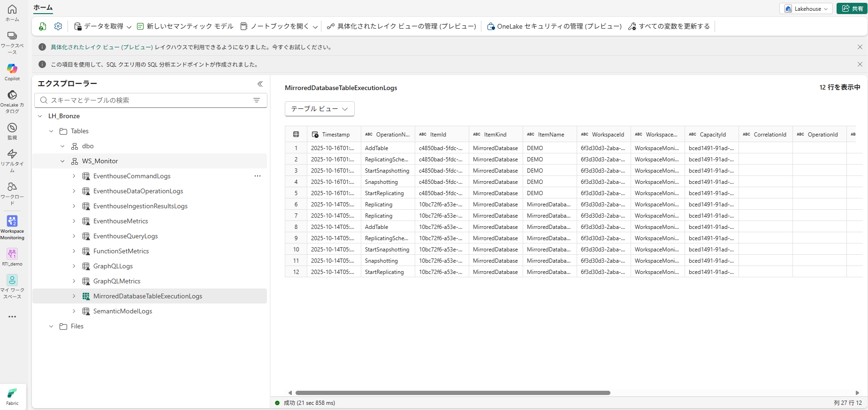Select FunctionSetMetrics table
The width and height of the screenshot is (868, 410).
point(121,251)
